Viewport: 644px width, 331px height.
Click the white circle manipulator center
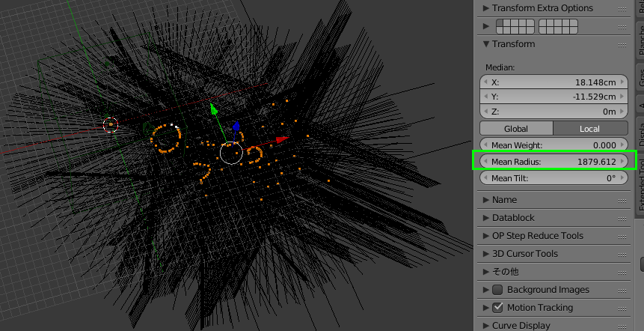[231, 153]
